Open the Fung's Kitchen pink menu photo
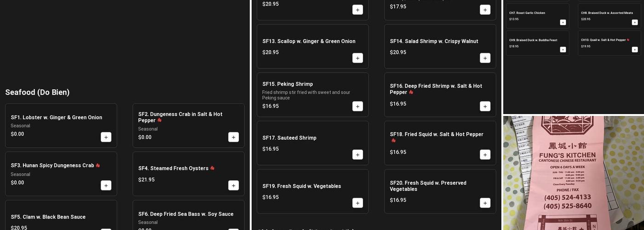The height and width of the screenshot is (230, 644). click(x=573, y=173)
